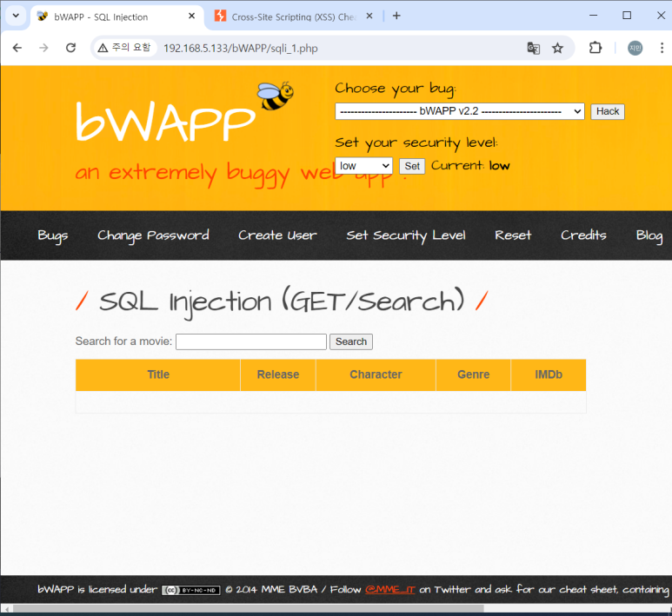
Task: Click the bWAPP bee logo
Action: pos(275,96)
